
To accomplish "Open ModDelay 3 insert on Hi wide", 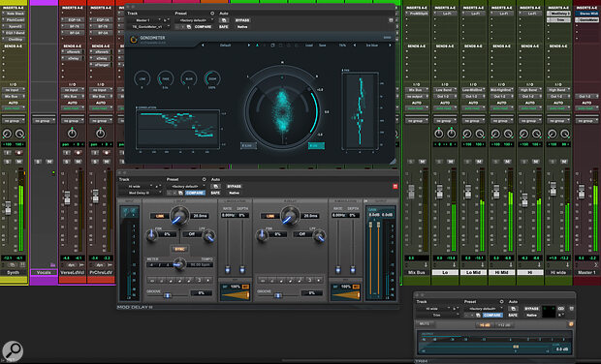I will (558, 14).
